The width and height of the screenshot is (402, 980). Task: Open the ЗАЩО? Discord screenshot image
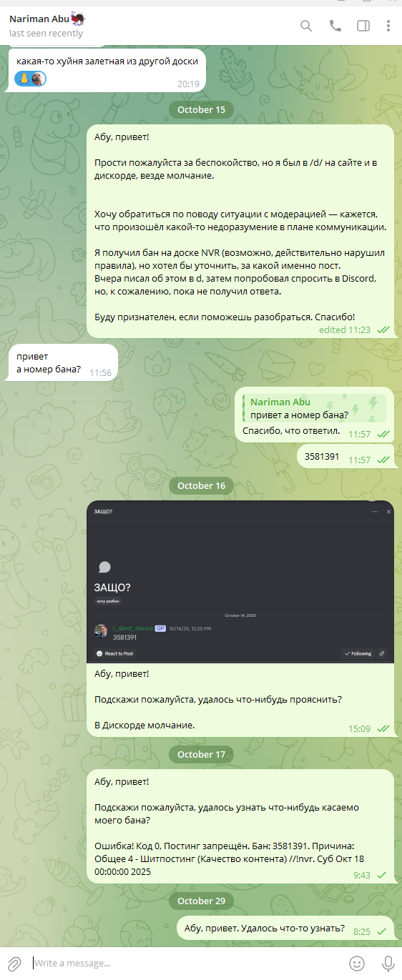(240, 582)
